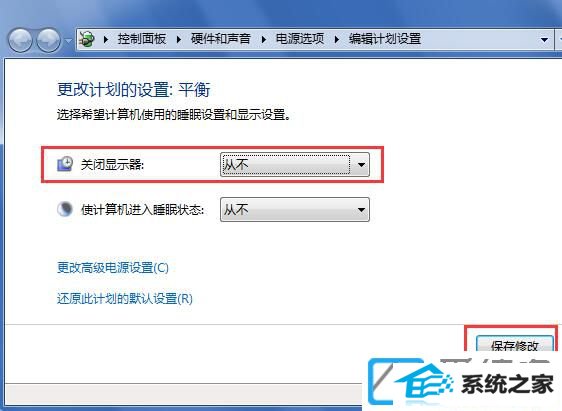
Task: Go to 硬件和声音 in the breadcrumb
Action: (220, 39)
